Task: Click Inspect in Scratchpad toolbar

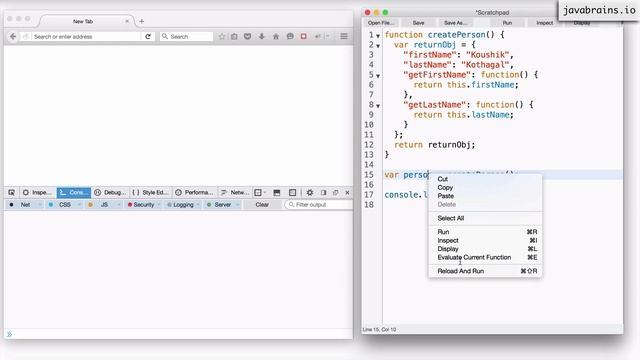Action: (x=544, y=23)
